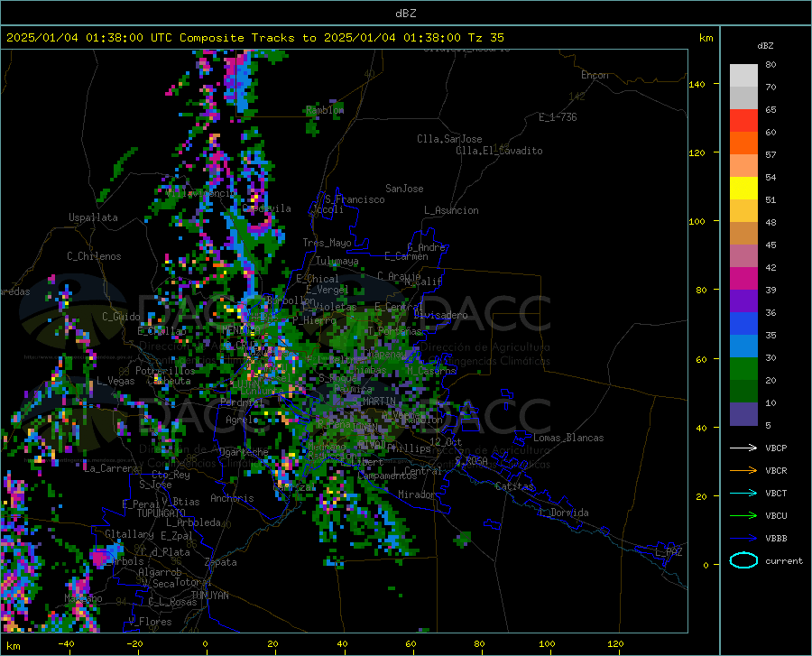Click the 'Uspallata' place label
Viewport: 812px width, 656px height.
pos(93,217)
